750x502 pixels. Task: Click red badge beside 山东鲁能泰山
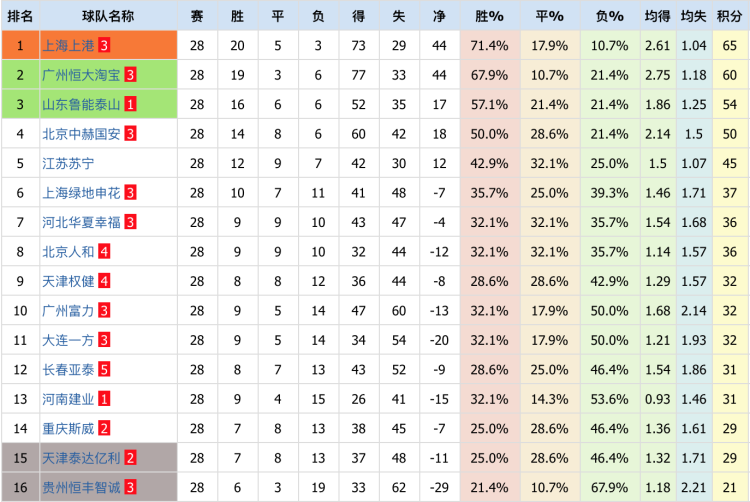click(x=130, y=104)
